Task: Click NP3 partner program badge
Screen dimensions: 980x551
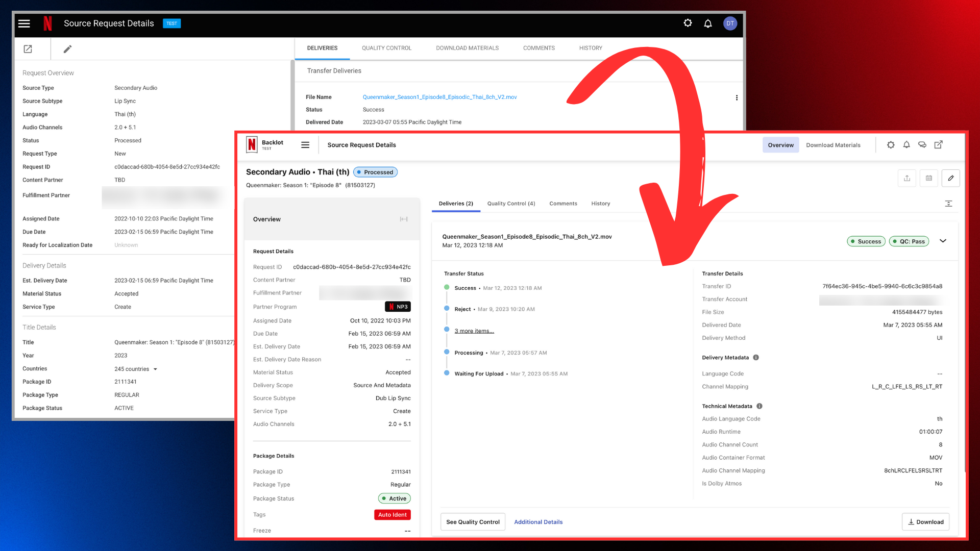Action: click(x=398, y=307)
